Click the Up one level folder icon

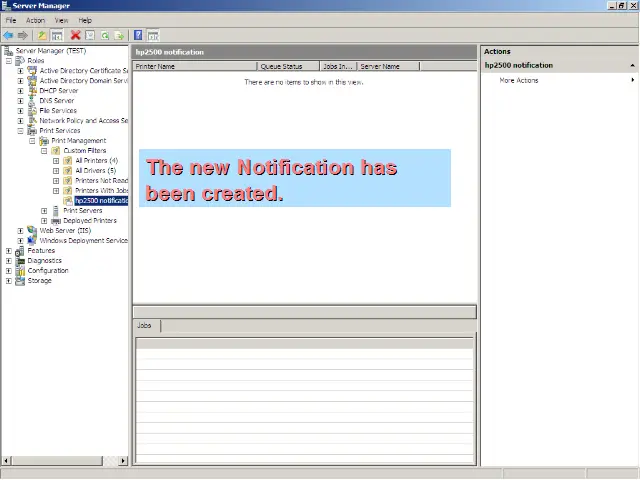tap(43, 35)
